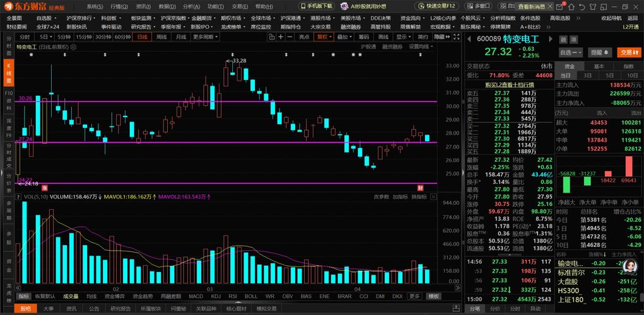Click 购买L2查看十档行情 link
This screenshot has width=644, height=315.
[509, 84]
